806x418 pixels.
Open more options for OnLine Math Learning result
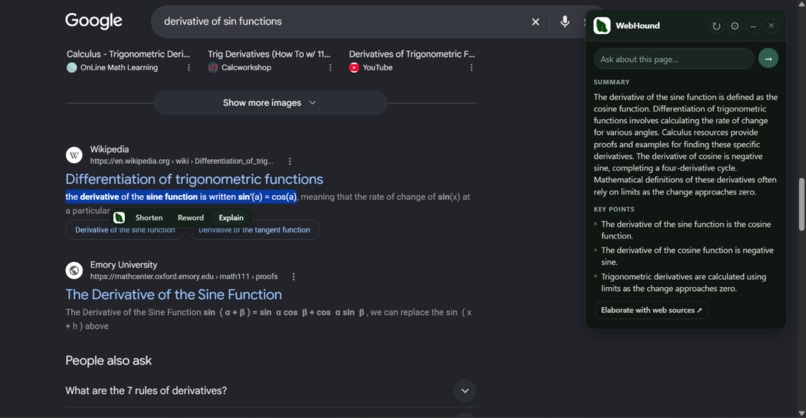coord(189,67)
